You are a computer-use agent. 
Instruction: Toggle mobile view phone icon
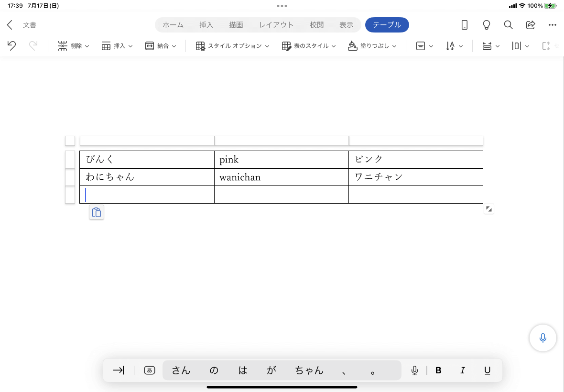coord(465,25)
